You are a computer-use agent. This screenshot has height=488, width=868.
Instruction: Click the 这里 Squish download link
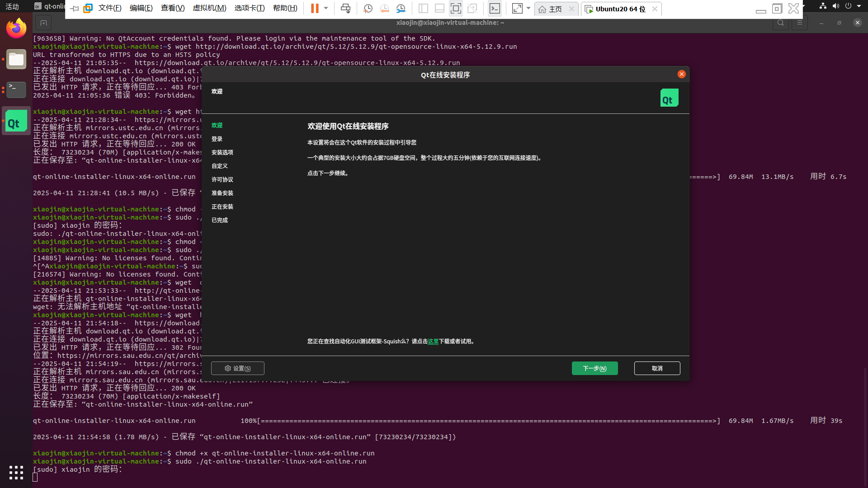(433, 341)
